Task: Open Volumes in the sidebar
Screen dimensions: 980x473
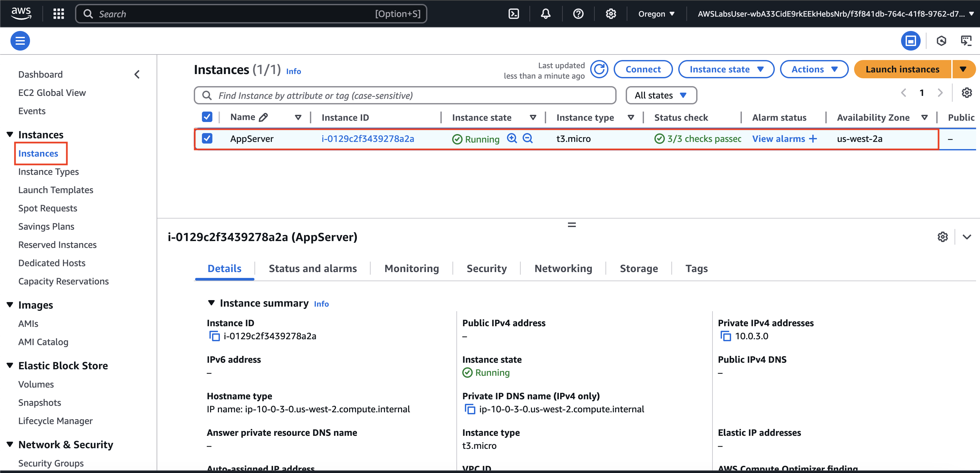Action: 36,384
